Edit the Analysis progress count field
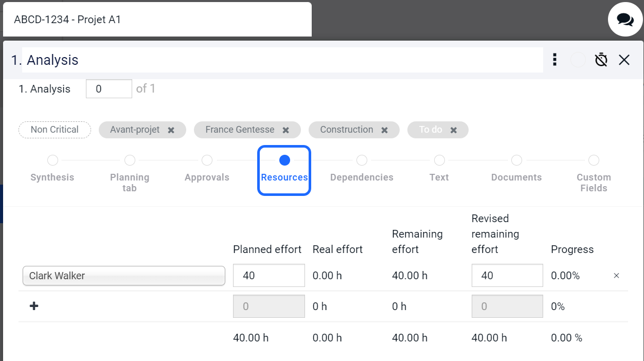Image resolution: width=644 pixels, height=361 pixels. pyautogui.click(x=109, y=89)
